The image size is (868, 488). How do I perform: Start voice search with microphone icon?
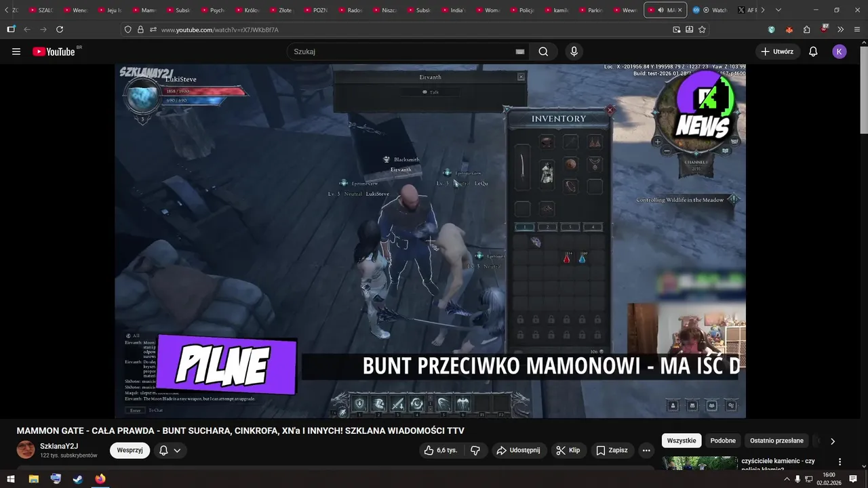(574, 52)
